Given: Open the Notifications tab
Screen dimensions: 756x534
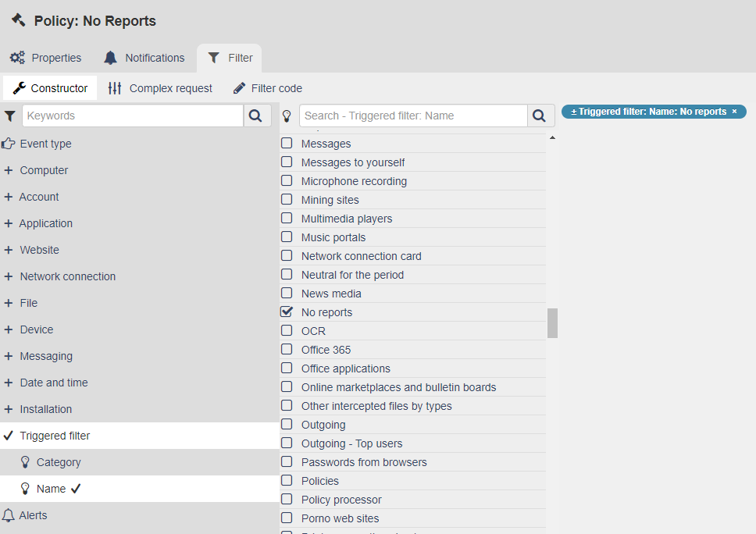Looking at the screenshot, I should click(x=144, y=58).
